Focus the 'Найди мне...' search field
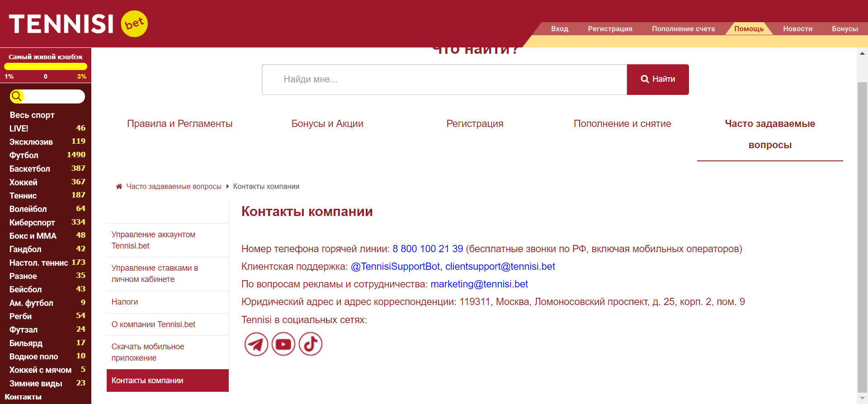 (x=444, y=79)
